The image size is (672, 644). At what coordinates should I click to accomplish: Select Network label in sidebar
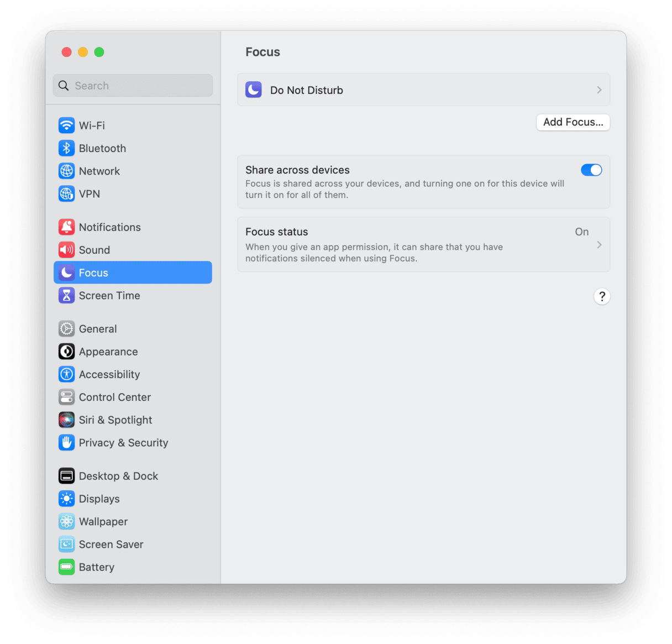pyautogui.click(x=99, y=171)
